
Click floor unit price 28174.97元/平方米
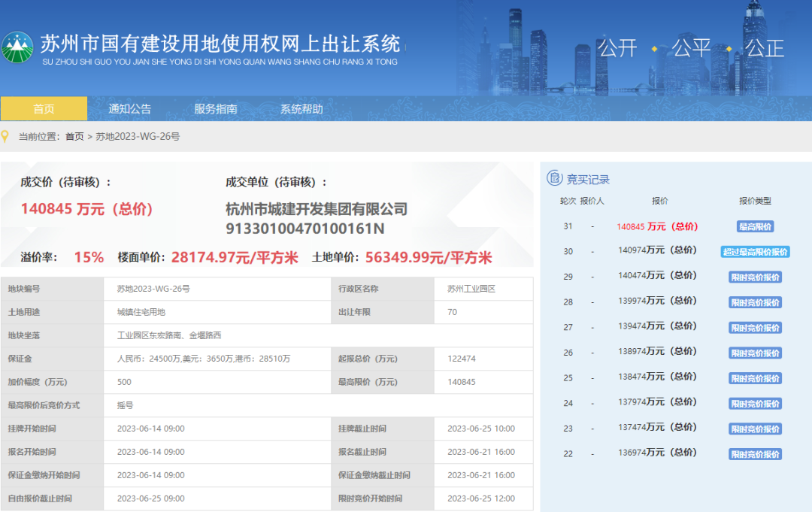point(235,257)
